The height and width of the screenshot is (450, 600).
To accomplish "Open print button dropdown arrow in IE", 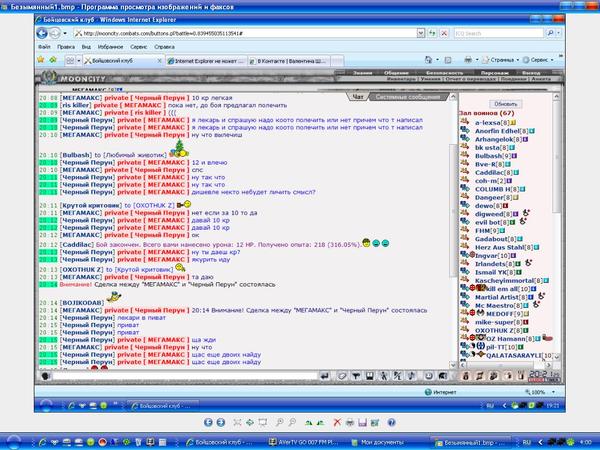I will [477, 60].
